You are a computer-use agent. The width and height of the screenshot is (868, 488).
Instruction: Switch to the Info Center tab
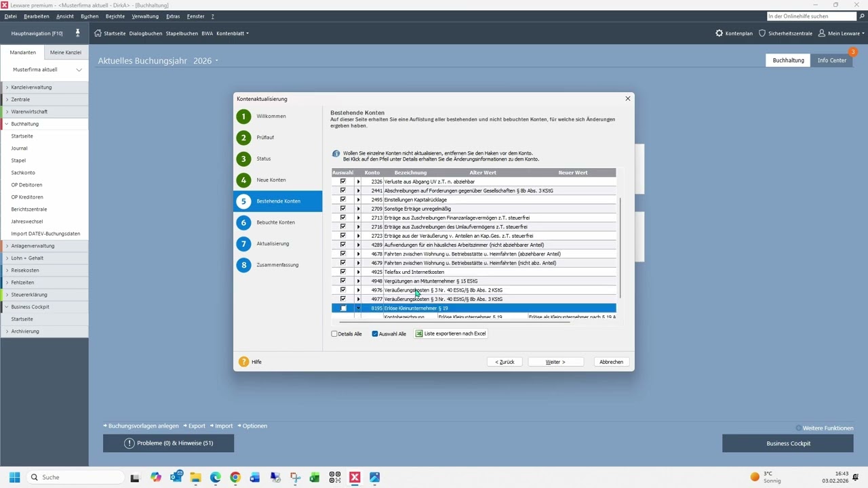pos(832,60)
